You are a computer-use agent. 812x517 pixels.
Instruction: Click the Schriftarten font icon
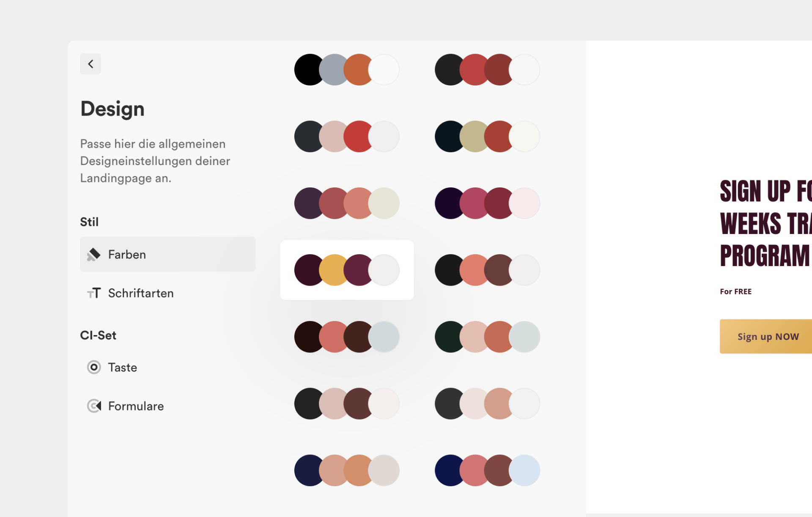[x=94, y=293]
